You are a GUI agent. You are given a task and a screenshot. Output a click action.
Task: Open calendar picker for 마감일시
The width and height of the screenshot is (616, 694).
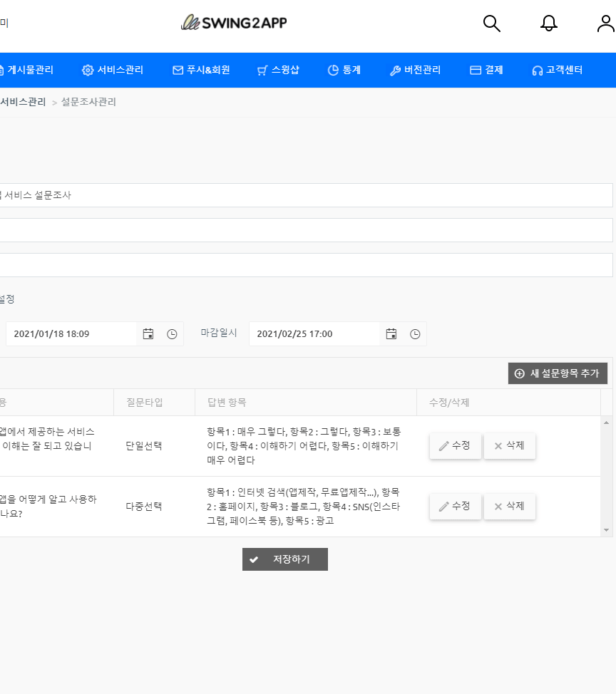[391, 334]
